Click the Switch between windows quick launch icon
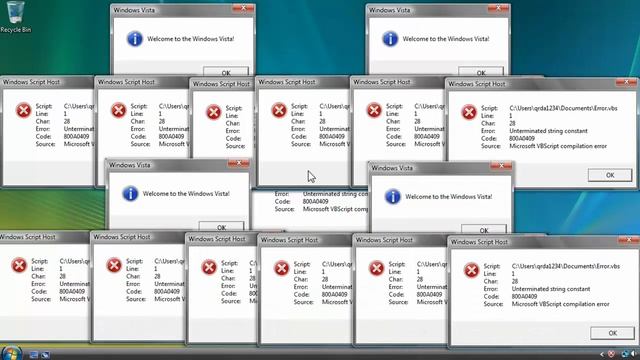 tap(45, 355)
